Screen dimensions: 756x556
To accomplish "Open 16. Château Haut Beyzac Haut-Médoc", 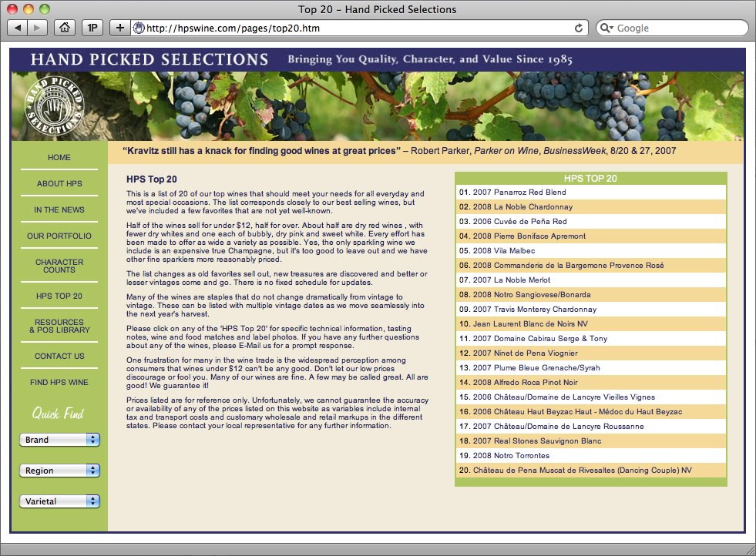I will [590, 411].
